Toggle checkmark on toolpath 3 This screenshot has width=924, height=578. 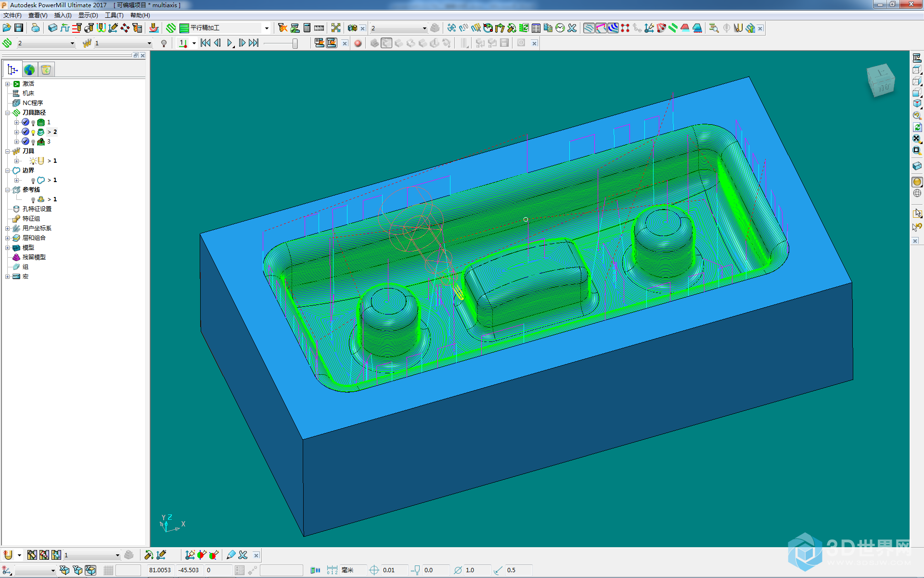coord(26,142)
